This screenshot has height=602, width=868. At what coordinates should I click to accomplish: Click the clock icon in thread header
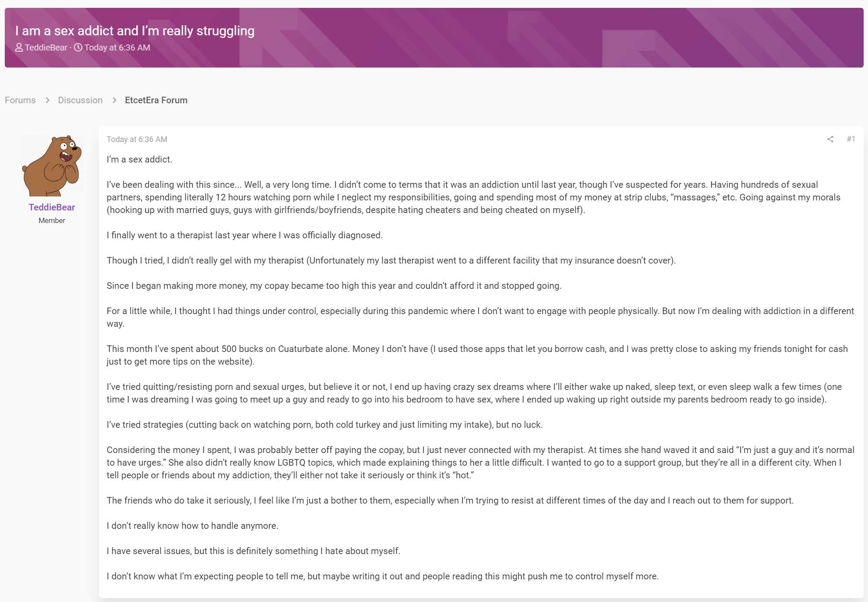pyautogui.click(x=78, y=47)
